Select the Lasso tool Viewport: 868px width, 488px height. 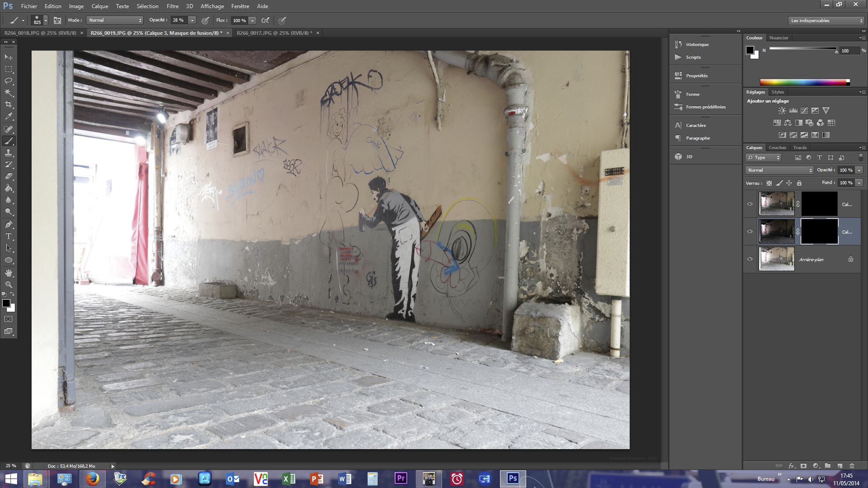(x=8, y=81)
